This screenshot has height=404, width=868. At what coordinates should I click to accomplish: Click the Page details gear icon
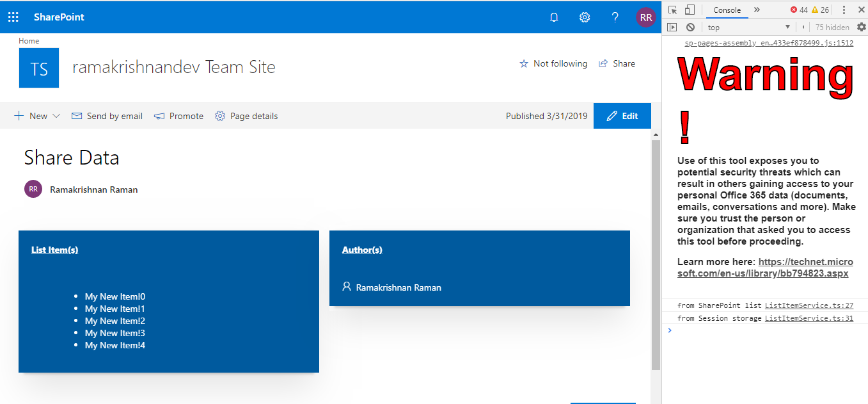point(220,116)
